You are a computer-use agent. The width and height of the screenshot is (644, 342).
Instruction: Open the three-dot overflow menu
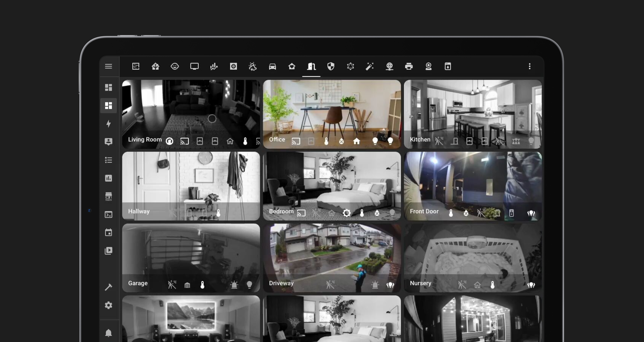pyautogui.click(x=529, y=66)
